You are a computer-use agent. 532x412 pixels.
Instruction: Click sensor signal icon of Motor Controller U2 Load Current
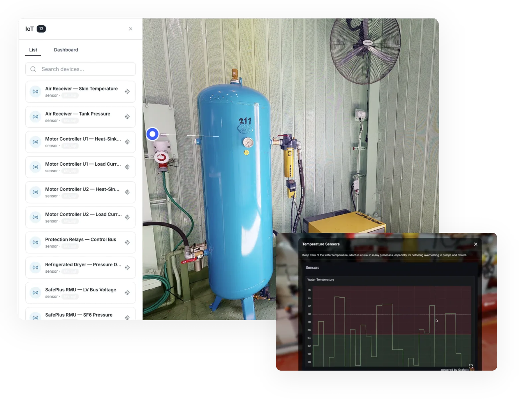36,217
